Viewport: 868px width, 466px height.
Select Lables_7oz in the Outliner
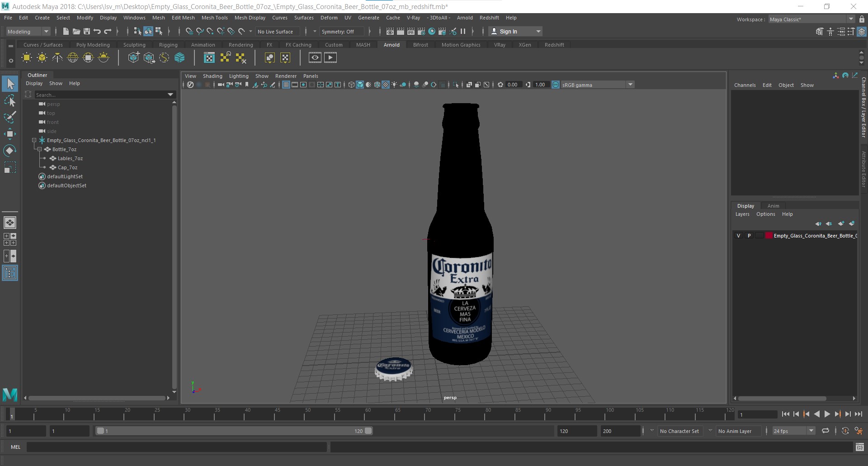click(70, 158)
